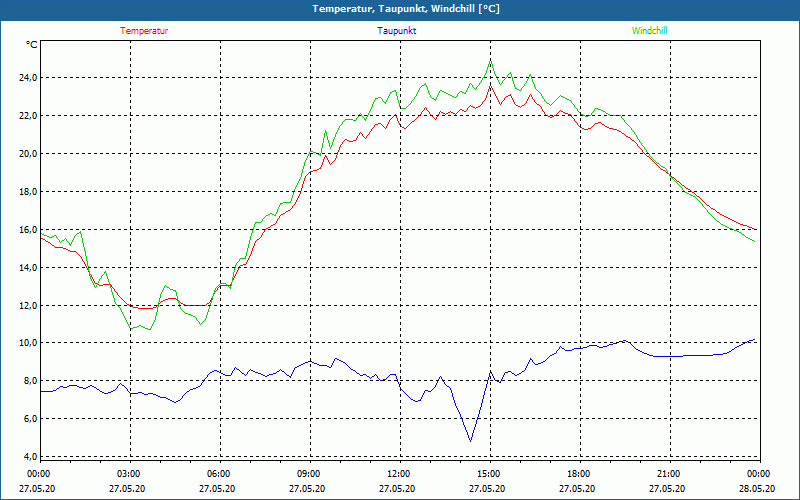Click the 6,0 y-axis value

point(30,418)
